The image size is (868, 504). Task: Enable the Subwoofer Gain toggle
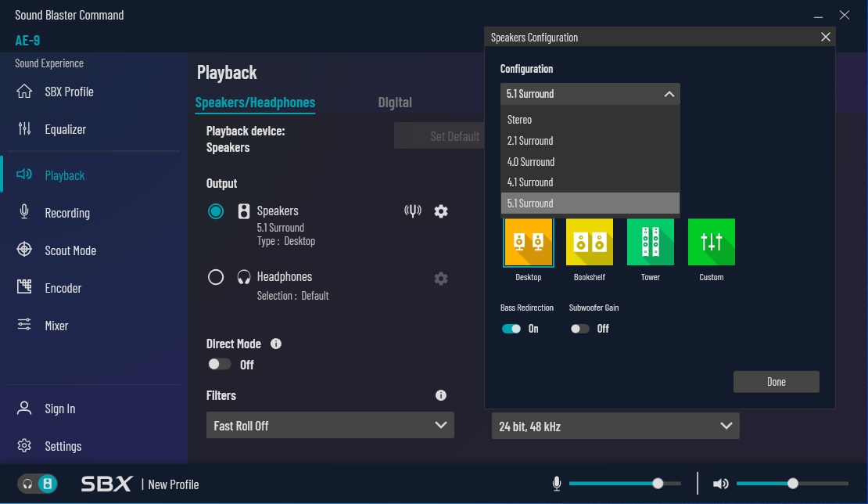579,329
